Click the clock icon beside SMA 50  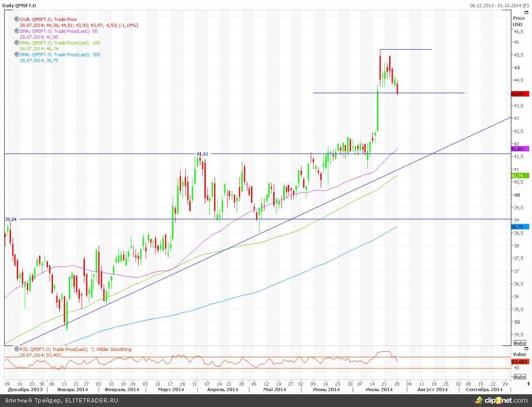[16, 31]
